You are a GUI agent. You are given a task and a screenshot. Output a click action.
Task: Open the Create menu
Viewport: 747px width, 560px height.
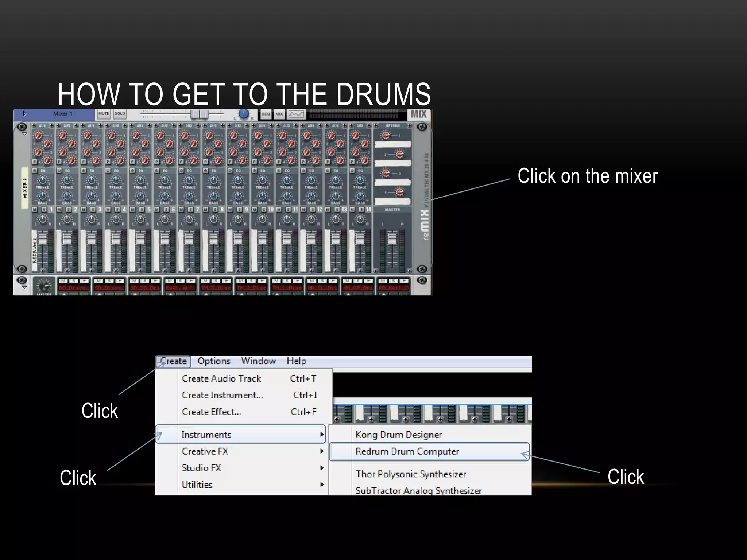[173, 361]
